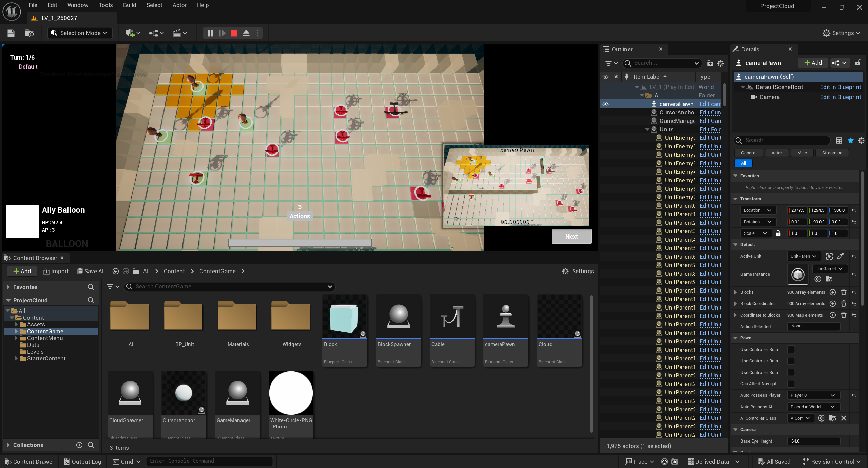Collapse the Transform section
This screenshot has width=868, height=468.
coord(736,199)
